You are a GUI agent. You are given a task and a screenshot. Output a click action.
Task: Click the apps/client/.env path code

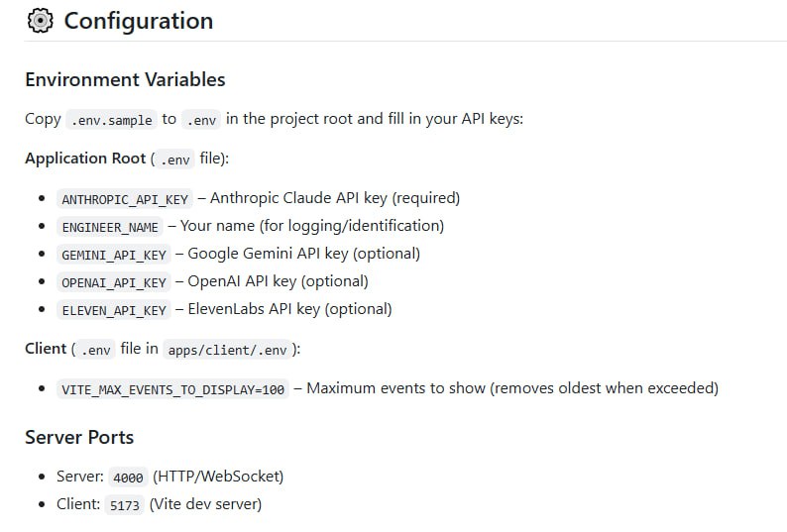[227, 350]
